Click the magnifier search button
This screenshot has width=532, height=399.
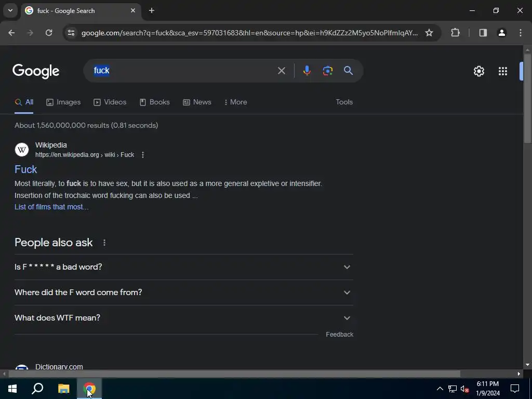(348, 71)
